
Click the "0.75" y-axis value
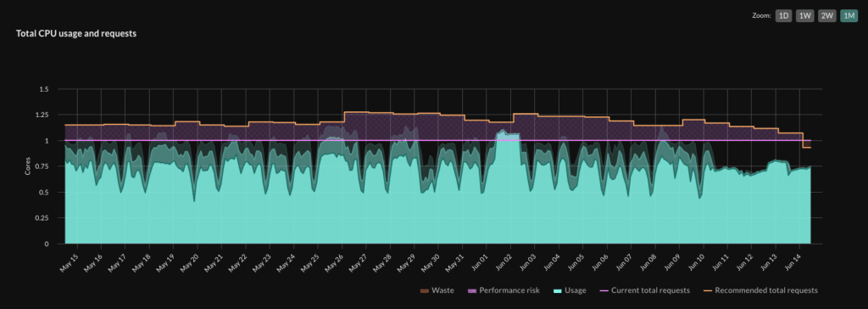coord(42,166)
